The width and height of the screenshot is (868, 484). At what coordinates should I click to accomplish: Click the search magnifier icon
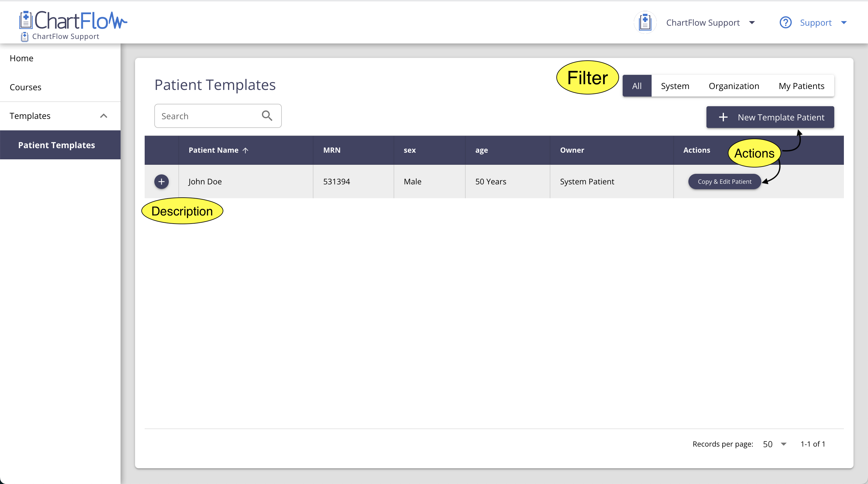[x=267, y=116]
